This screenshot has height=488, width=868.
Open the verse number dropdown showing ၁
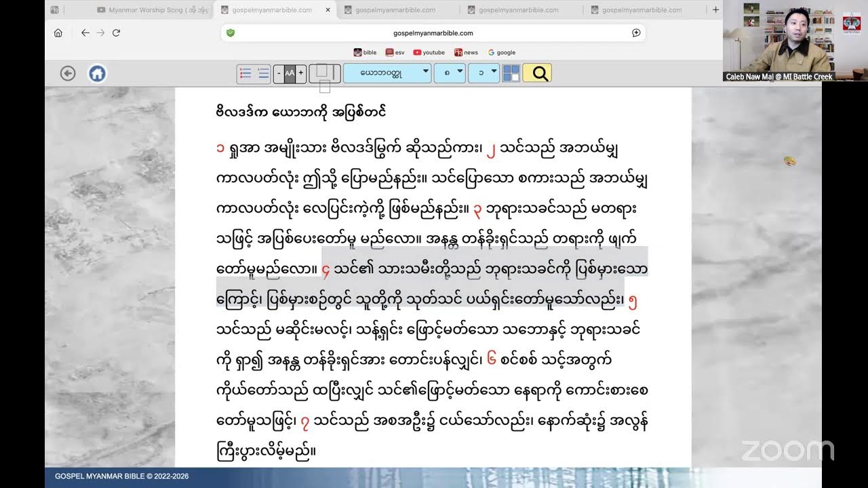point(484,73)
